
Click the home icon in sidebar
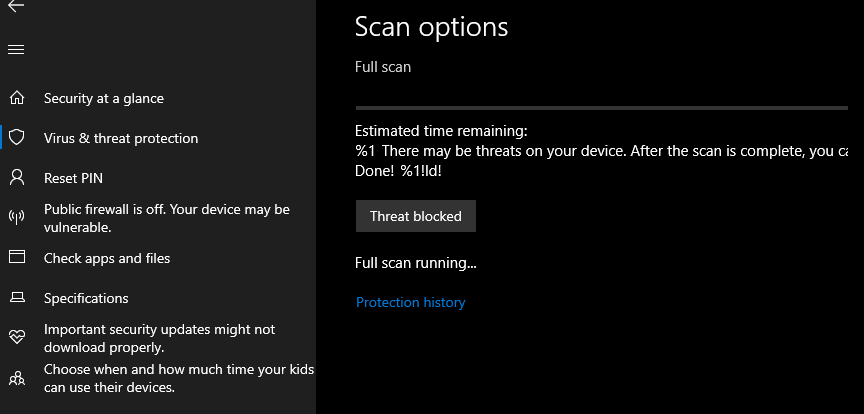point(16,98)
